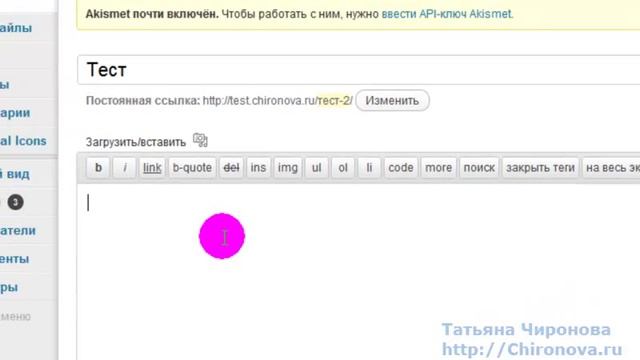This screenshot has width=640, height=360.
Task: Apply italic with the i button
Action: pos(124,168)
